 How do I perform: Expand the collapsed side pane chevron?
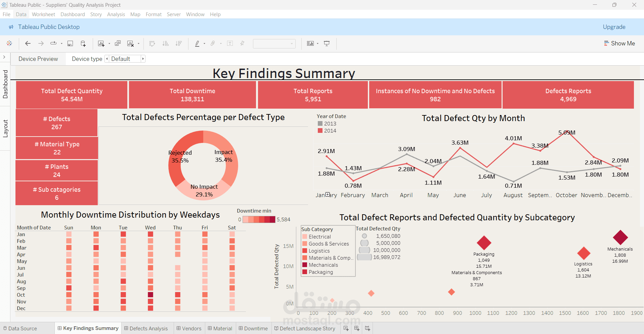tap(4, 57)
